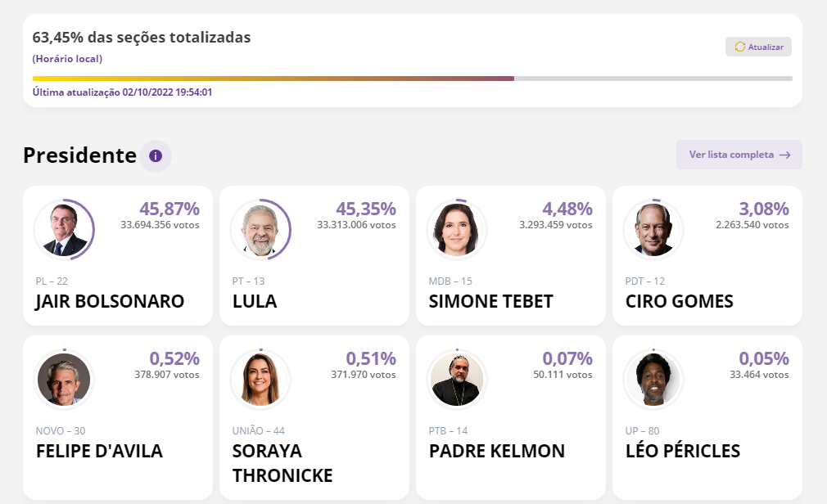Click the Última atualização timestamp text

122,92
